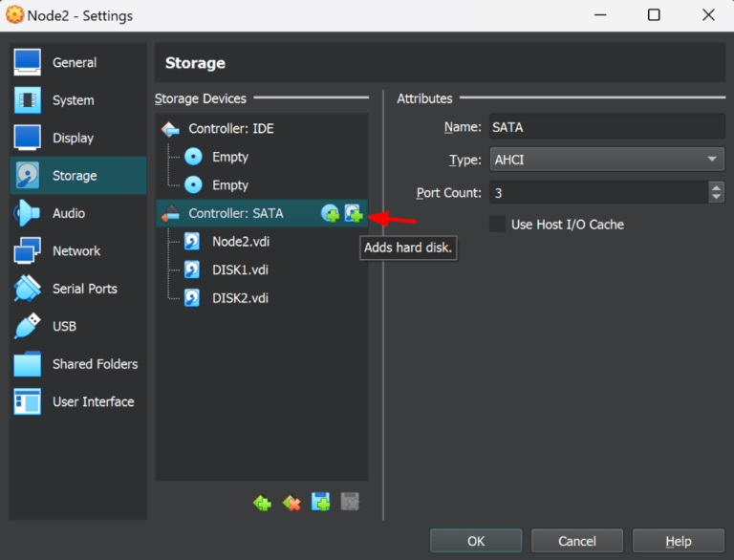Select the Node2.vdi disk
Viewport: 734px width, 560px height.
[239, 242]
